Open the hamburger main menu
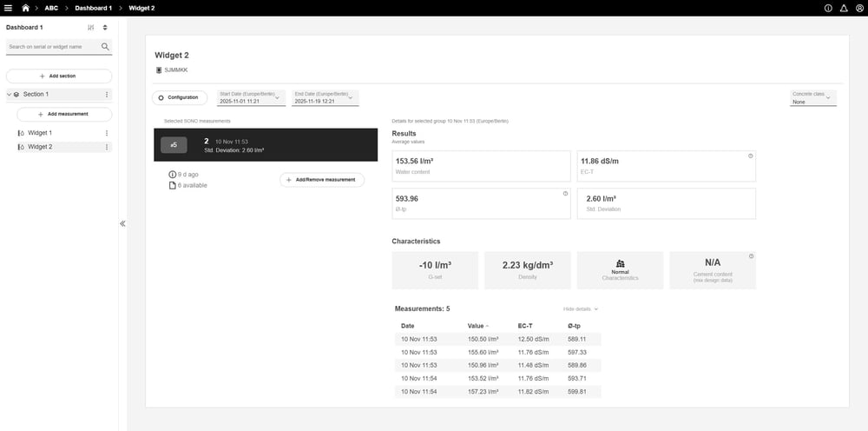The width and height of the screenshot is (868, 431). click(9, 8)
